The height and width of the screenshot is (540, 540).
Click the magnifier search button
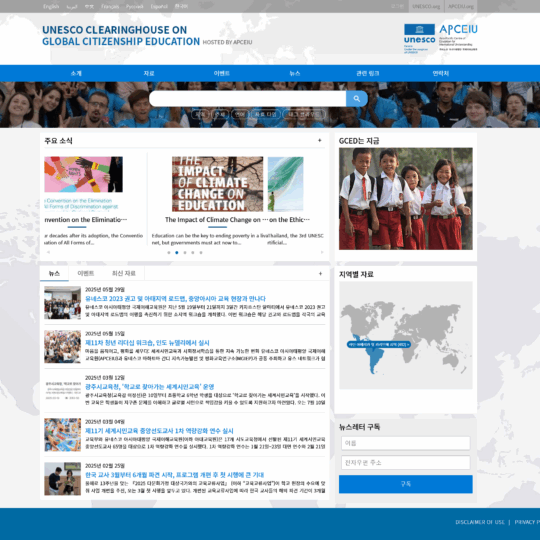point(356,99)
